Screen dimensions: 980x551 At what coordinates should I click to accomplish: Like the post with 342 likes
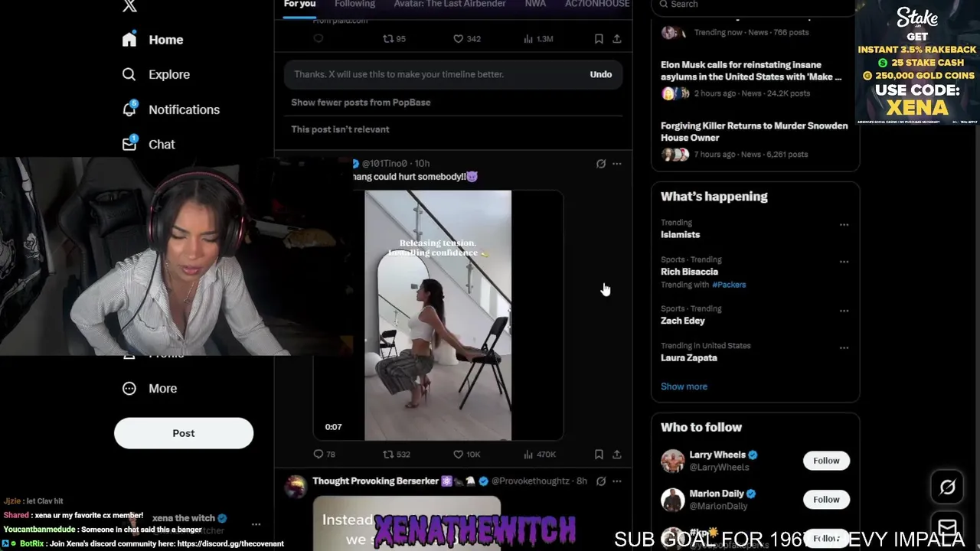coord(458,38)
